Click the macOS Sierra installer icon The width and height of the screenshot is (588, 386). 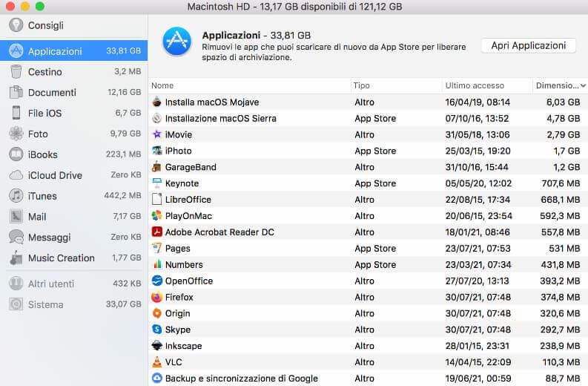coord(156,118)
